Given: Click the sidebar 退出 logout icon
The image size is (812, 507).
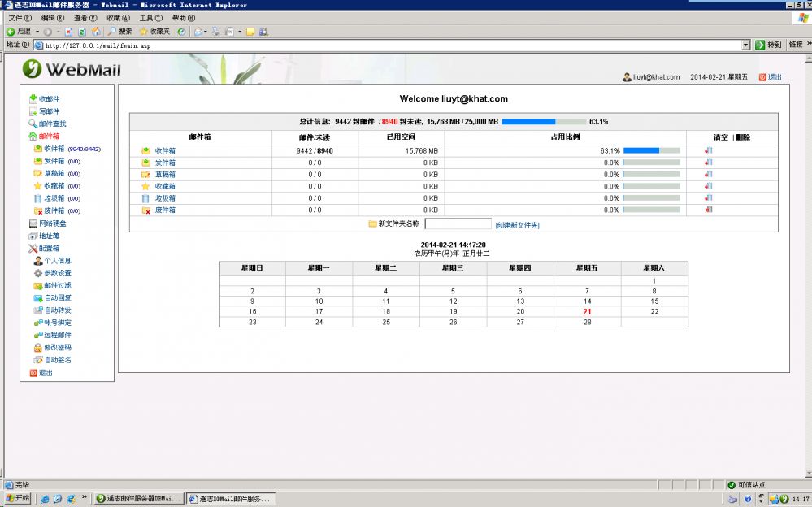Looking at the screenshot, I should pos(33,372).
